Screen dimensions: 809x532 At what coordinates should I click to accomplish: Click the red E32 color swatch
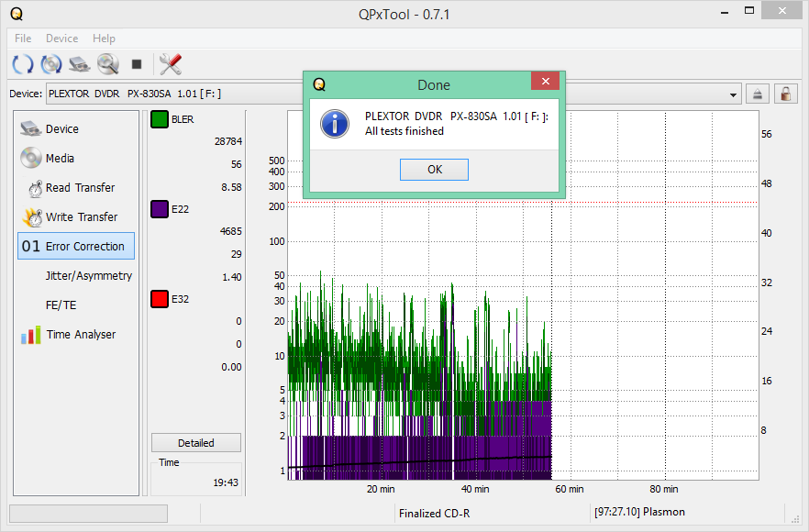coord(160,299)
